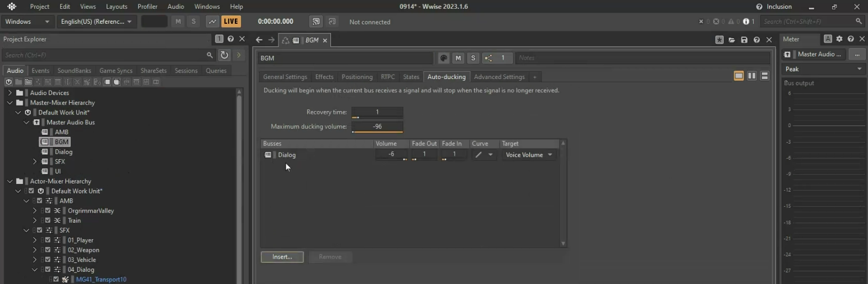The width and height of the screenshot is (868, 284).
Task: Click the Master Audio Bus icon in tree
Action: coord(36,122)
